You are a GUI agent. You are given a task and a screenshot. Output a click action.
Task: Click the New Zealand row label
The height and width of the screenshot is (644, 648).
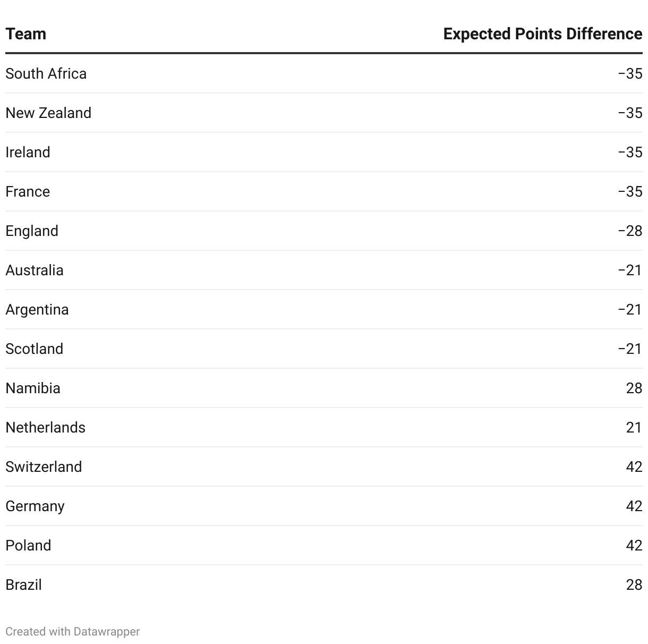tap(48, 113)
